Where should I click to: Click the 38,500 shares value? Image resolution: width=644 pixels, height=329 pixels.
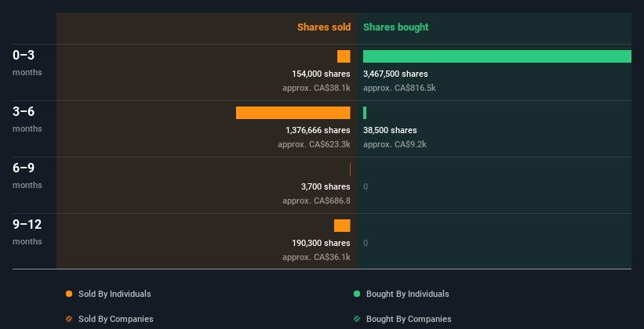[390, 130]
